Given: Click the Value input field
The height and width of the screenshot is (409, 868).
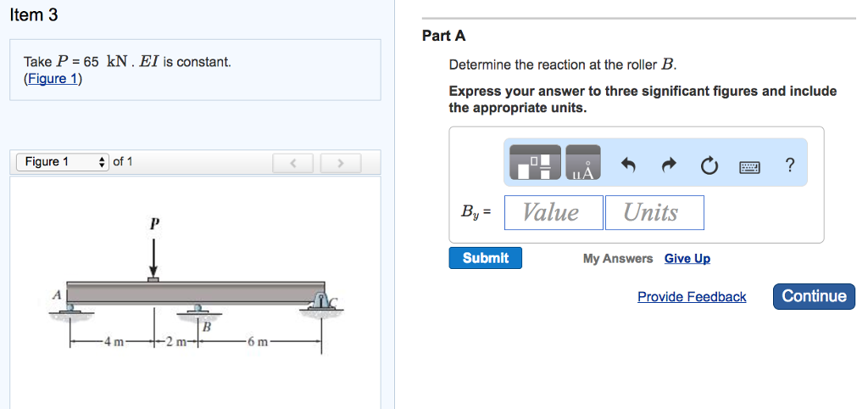Looking at the screenshot, I should pos(553,212).
